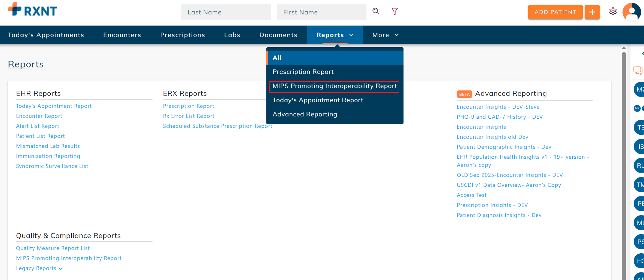Open MIPS Promoting Interoperability Report under Quality & Compliance
644x280 pixels.
69,258
